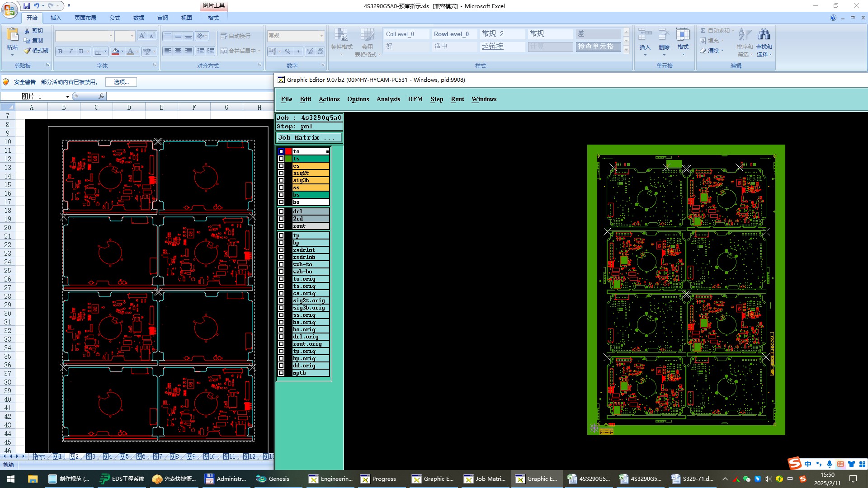Toggle the checkbox for sig2t layer
Viewport: 868px width, 488px height.
click(281, 173)
